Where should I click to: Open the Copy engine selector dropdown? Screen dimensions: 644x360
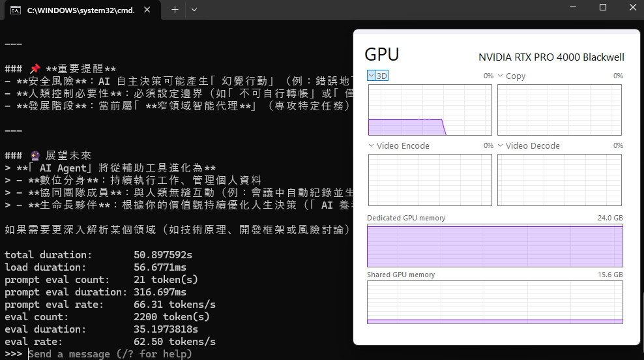click(x=501, y=76)
